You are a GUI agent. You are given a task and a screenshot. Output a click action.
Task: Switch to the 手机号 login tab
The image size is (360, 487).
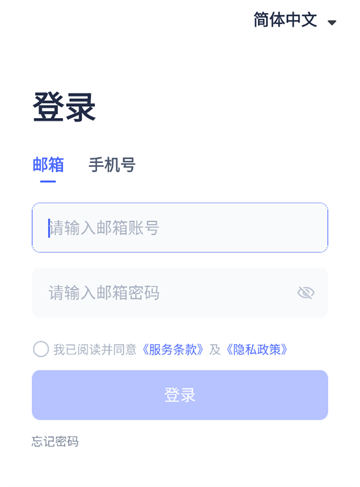[x=112, y=165]
